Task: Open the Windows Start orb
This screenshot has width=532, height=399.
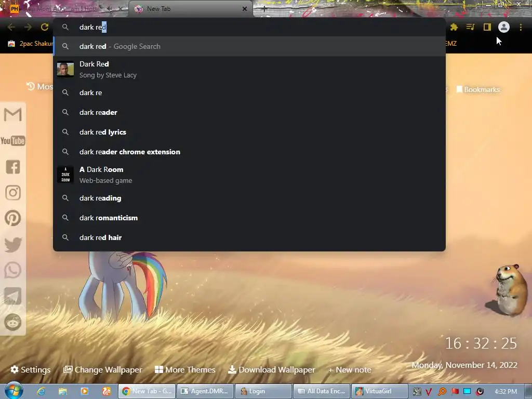Action: coord(14,391)
